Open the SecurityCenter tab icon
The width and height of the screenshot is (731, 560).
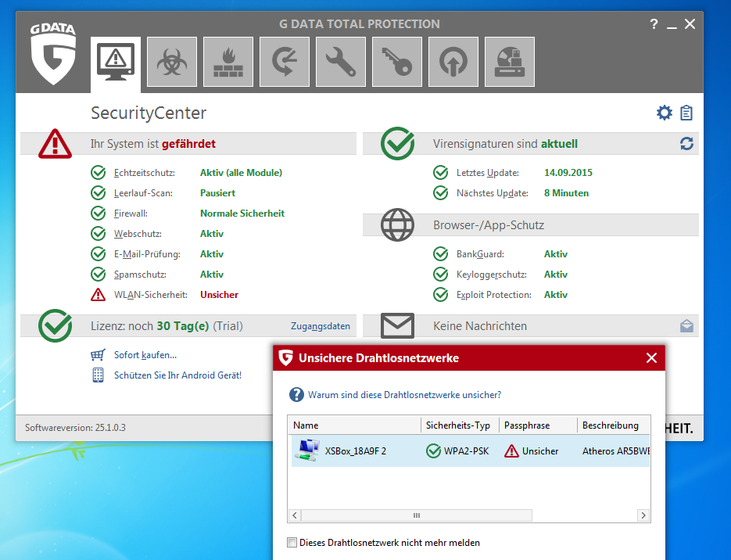pos(116,62)
